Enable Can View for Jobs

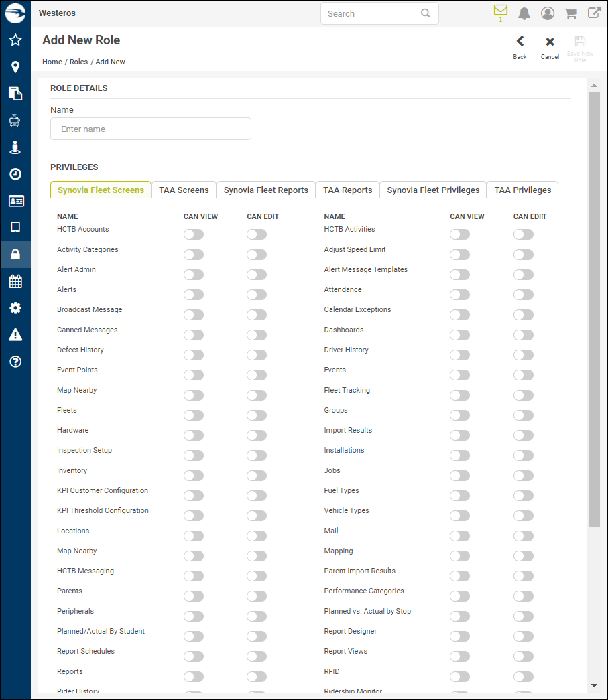pos(460,476)
